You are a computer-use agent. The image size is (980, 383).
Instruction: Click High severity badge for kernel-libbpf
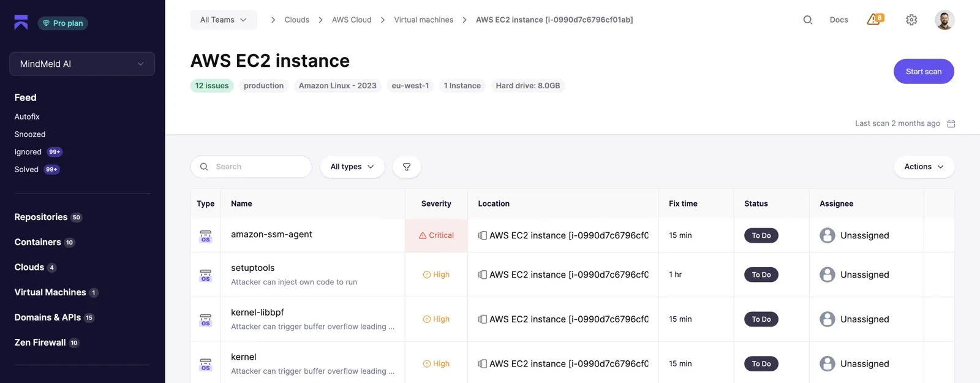pos(436,319)
